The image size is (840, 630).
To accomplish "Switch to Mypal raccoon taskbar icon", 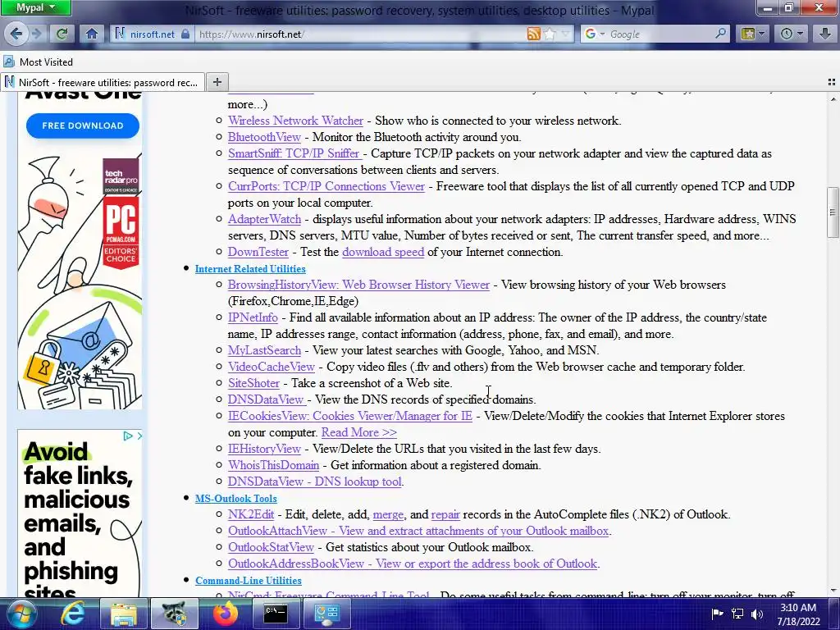I will 174,614.
